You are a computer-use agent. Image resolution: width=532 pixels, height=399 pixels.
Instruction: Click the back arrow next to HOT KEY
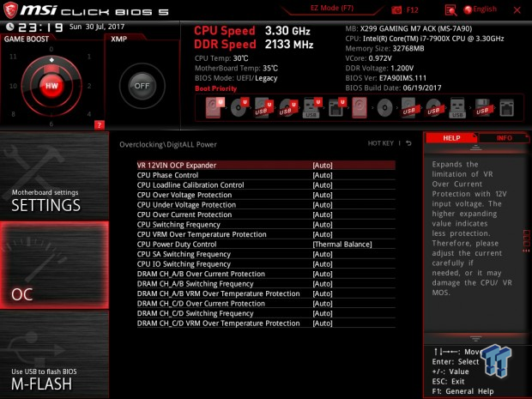pyautogui.click(x=408, y=143)
